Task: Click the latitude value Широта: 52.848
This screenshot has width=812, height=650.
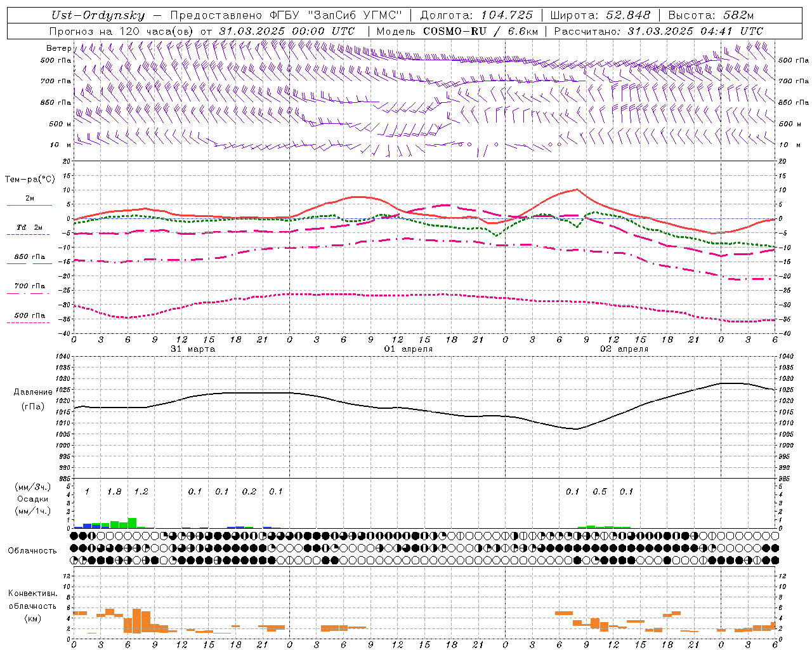Action: [600, 15]
